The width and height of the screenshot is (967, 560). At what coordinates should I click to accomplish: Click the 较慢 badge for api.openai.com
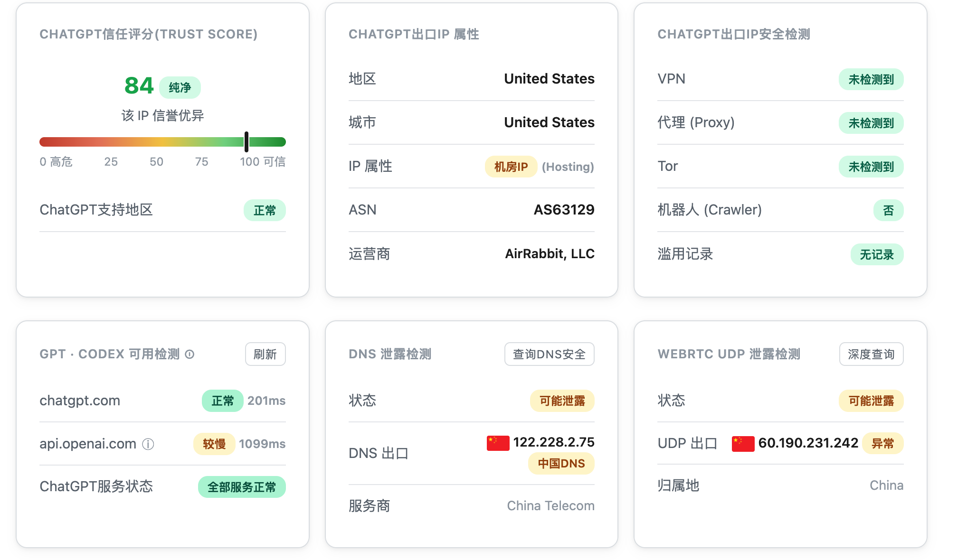[x=214, y=444]
